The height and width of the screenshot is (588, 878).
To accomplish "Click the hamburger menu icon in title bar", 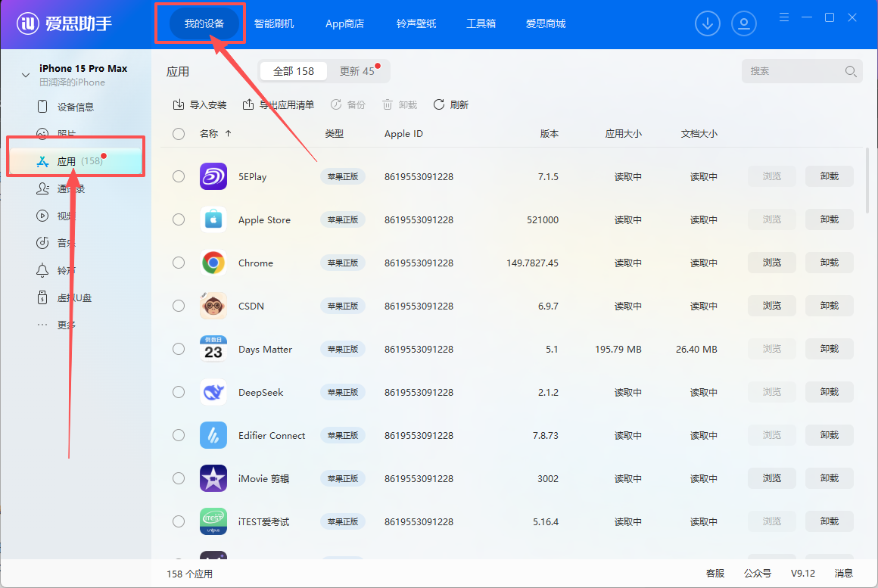I will 784,17.
